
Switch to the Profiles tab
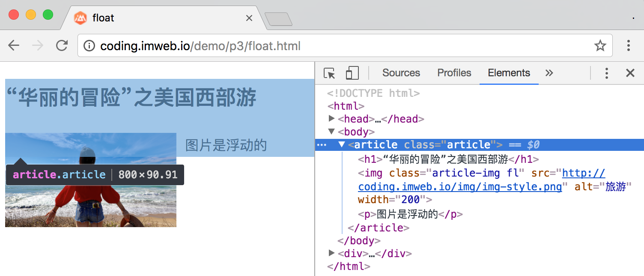tap(454, 73)
